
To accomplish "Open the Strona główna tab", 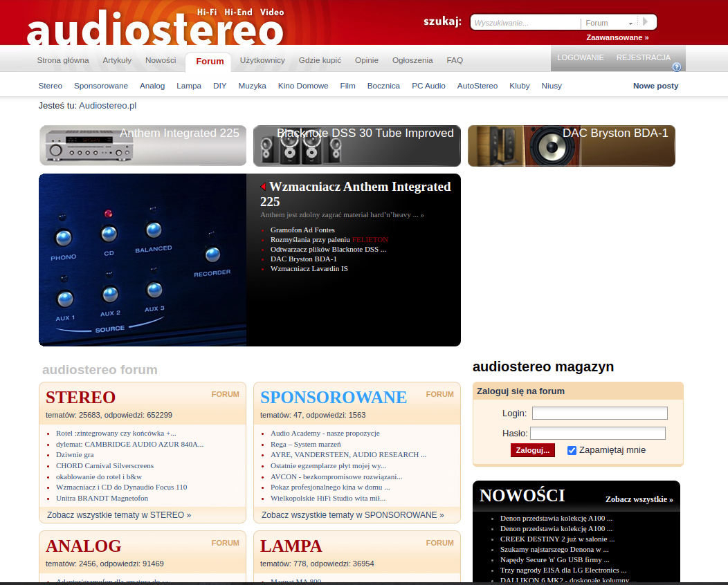I will [x=63, y=60].
